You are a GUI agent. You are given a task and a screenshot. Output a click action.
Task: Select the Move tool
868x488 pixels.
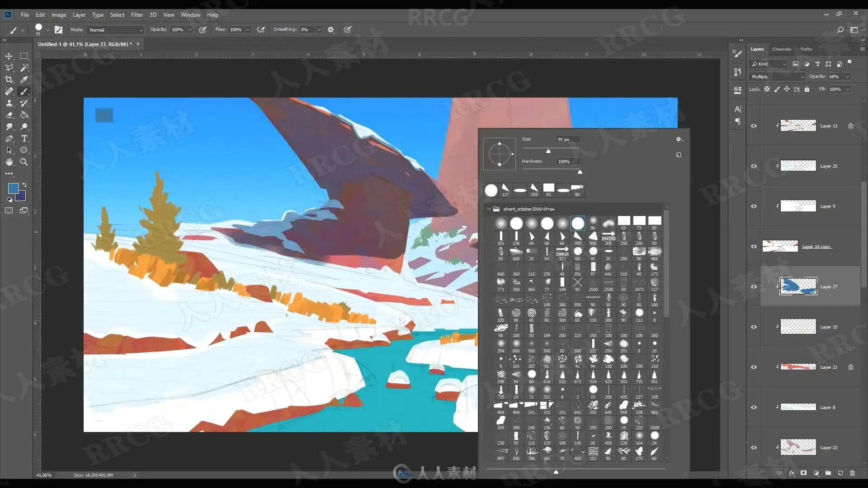tap(9, 56)
